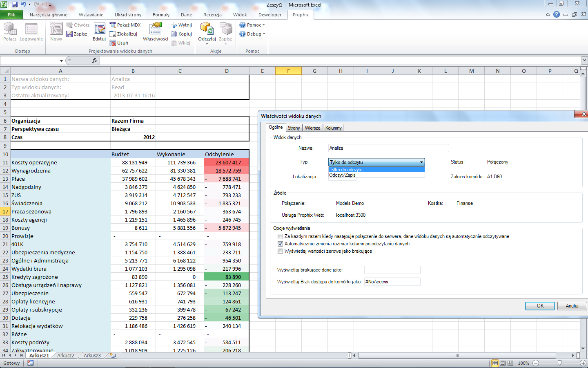The height and width of the screenshot is (368, 588).
Task: Switch to Page Break Preview icon
Action: click(511, 363)
